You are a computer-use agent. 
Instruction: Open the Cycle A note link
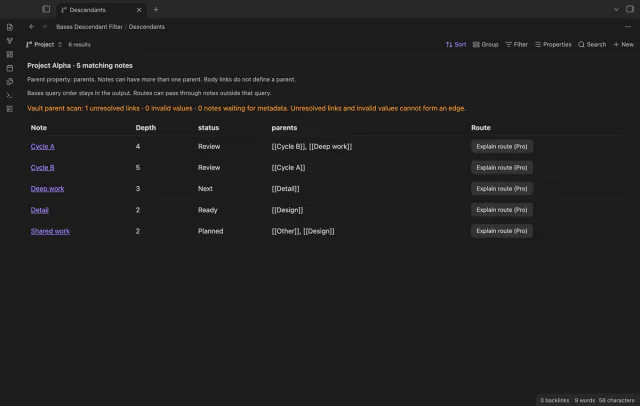(x=42, y=146)
